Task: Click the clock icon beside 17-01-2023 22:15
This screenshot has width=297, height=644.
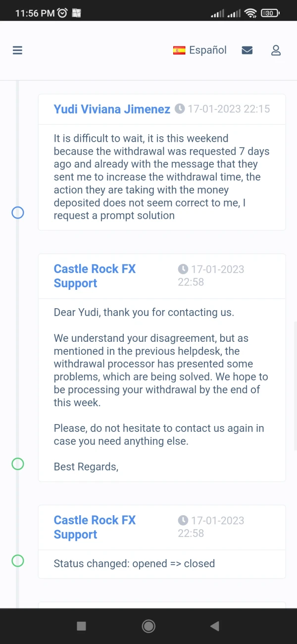Action: (x=180, y=109)
